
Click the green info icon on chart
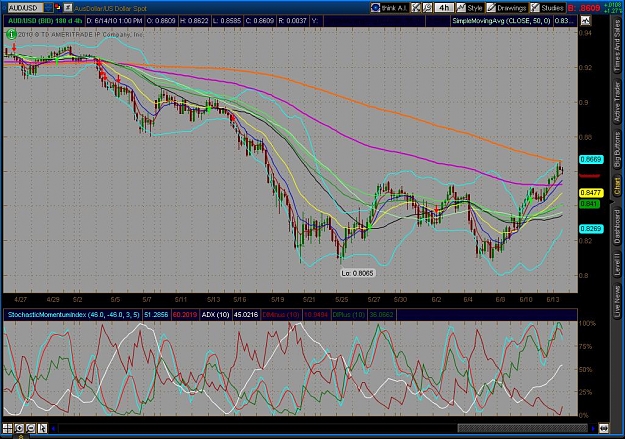point(11,35)
